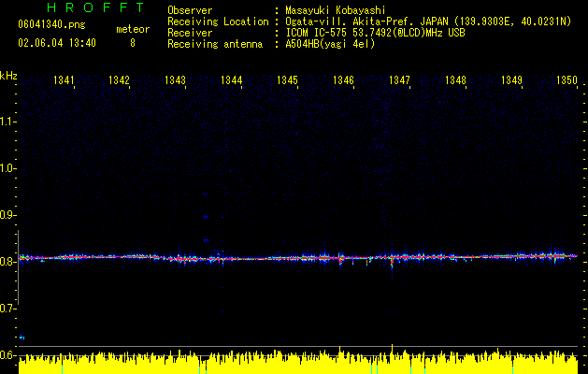
Task: Click the 1347 time marker
Action: point(399,79)
